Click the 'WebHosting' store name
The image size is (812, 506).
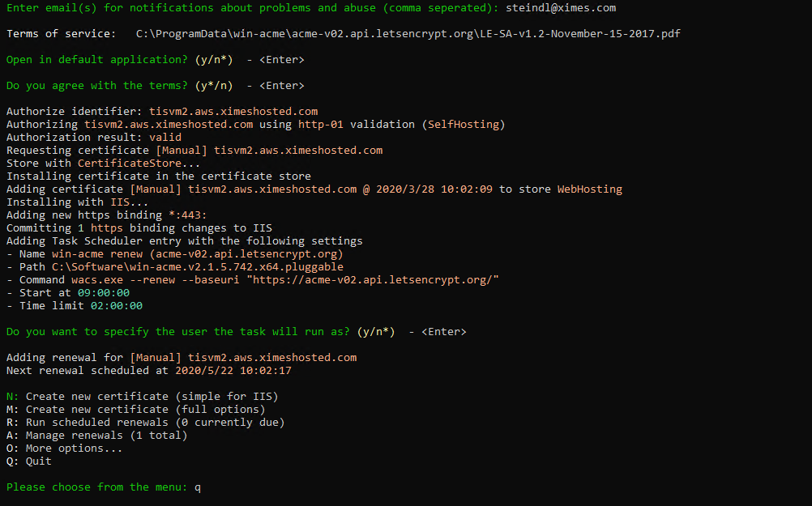coord(590,189)
